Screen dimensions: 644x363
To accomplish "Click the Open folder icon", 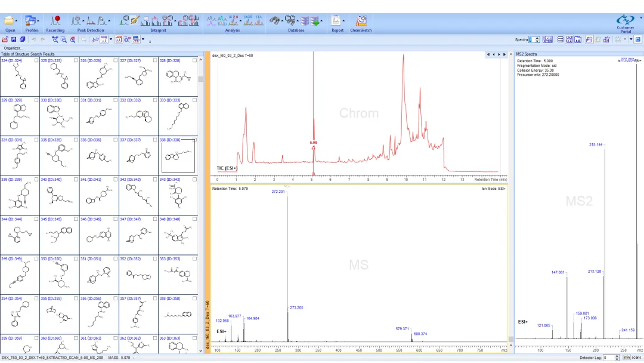I will 8,20.
